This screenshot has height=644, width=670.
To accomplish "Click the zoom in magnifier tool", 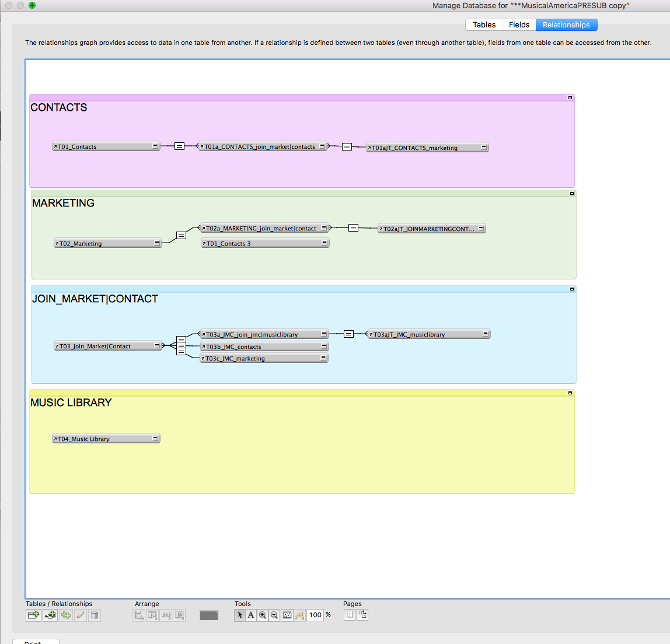I will click(x=263, y=615).
